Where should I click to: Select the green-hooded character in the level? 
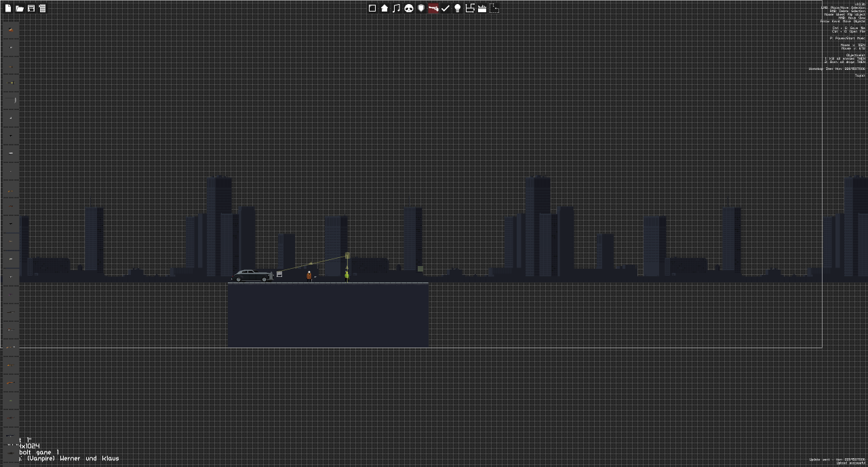point(347,275)
